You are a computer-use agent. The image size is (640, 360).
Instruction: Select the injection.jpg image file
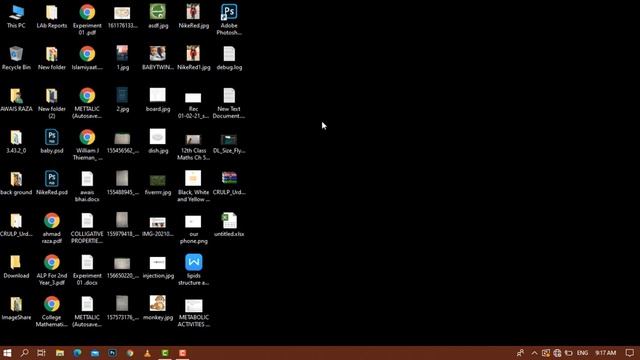tap(158, 267)
